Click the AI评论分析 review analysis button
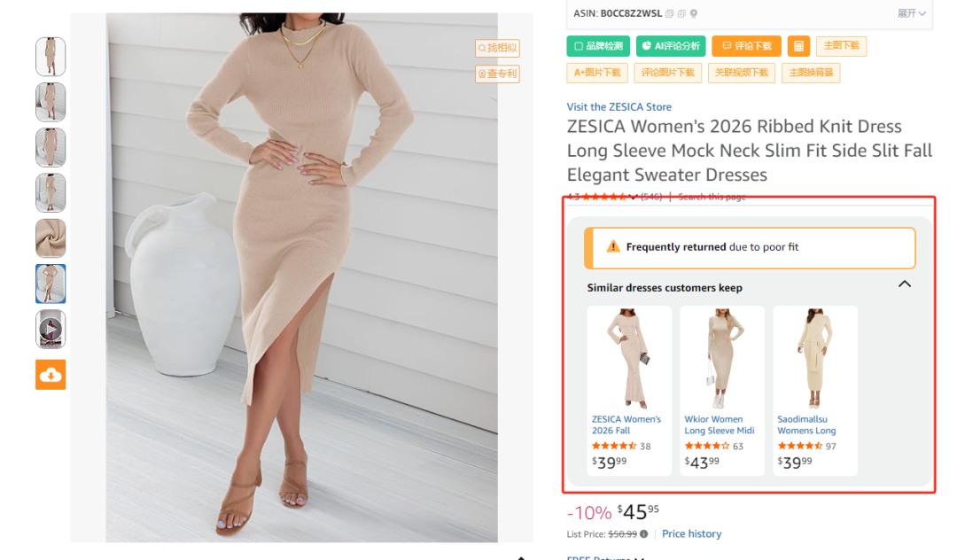The height and width of the screenshot is (560, 957). (671, 46)
